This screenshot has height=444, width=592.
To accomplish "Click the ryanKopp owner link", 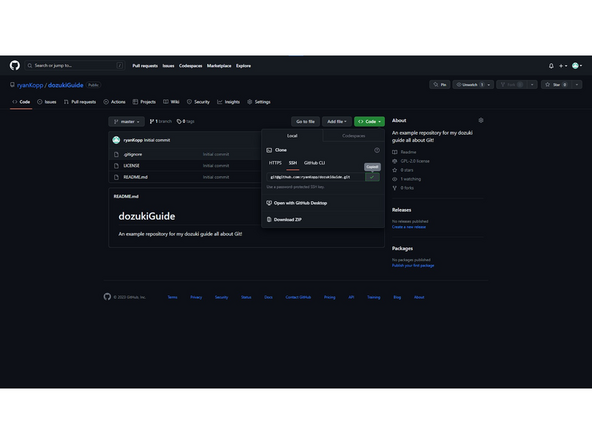I will tap(30, 85).
